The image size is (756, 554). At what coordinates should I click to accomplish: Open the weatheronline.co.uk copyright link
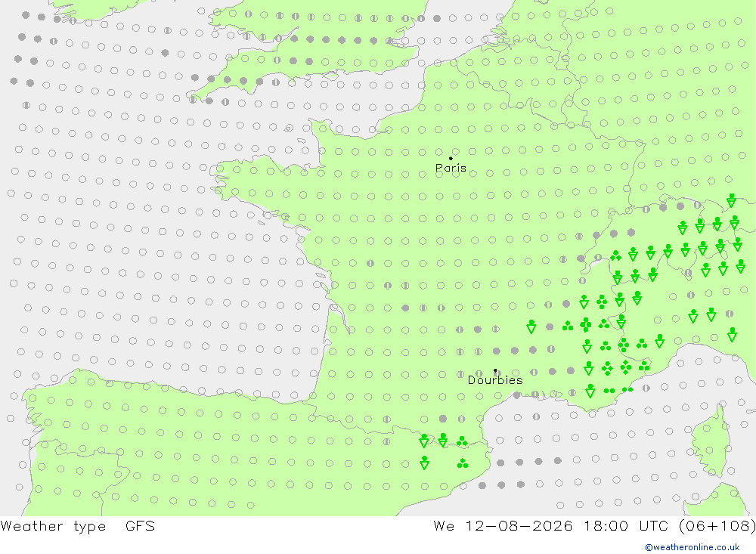pyautogui.click(x=692, y=547)
